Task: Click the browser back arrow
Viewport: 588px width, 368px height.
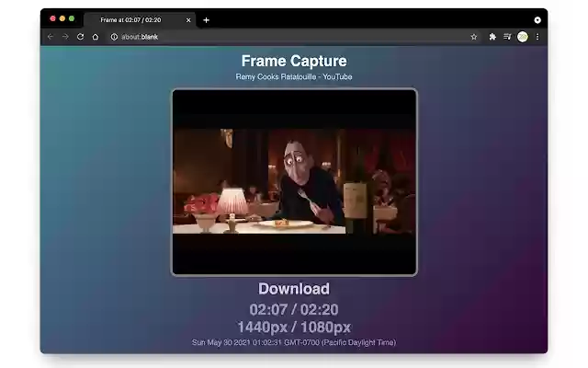Action: [x=51, y=37]
